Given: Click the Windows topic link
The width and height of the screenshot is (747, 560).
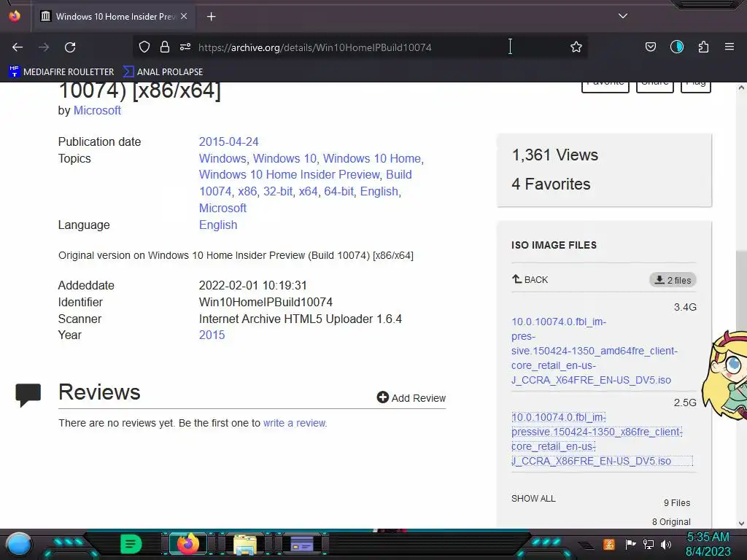Looking at the screenshot, I should click(222, 158).
